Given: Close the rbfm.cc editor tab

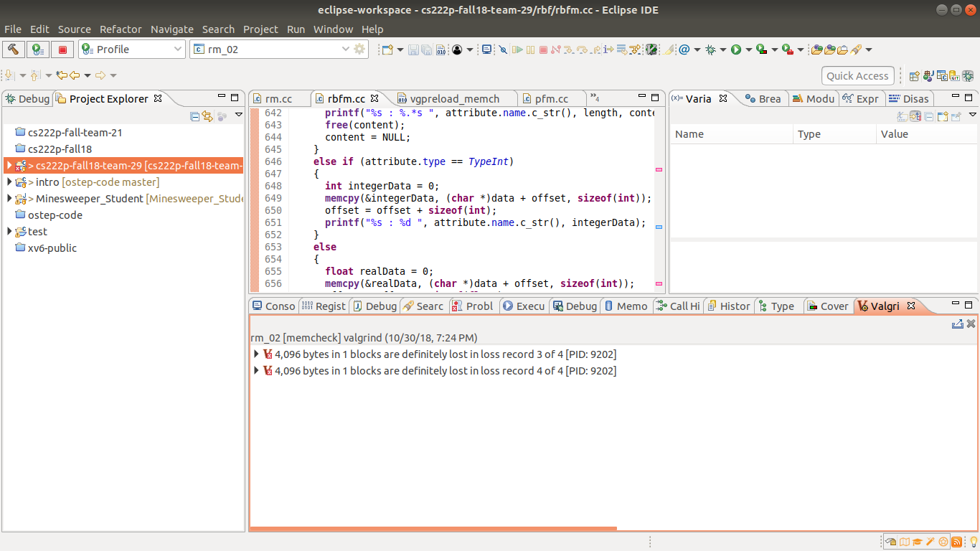Looking at the screenshot, I should tap(374, 98).
